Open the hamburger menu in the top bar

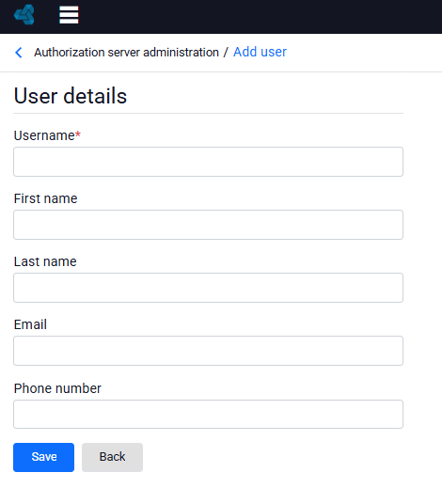pos(69,15)
